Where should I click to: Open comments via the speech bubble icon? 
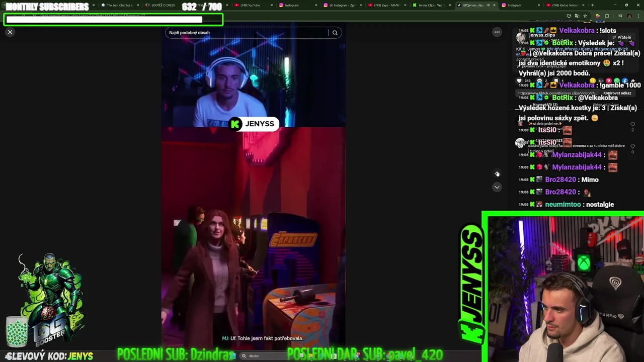coord(539,80)
